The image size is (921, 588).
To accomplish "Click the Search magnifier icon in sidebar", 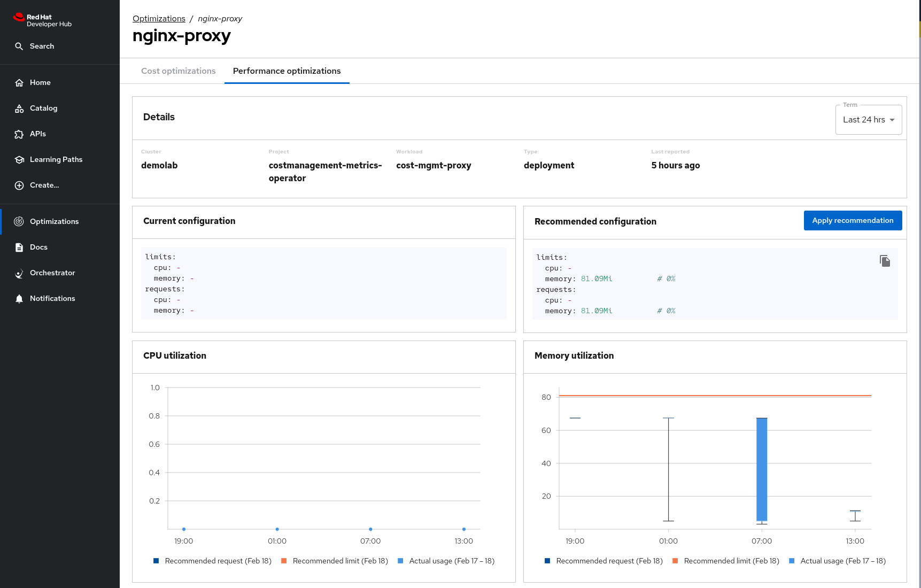I will pyautogui.click(x=19, y=47).
